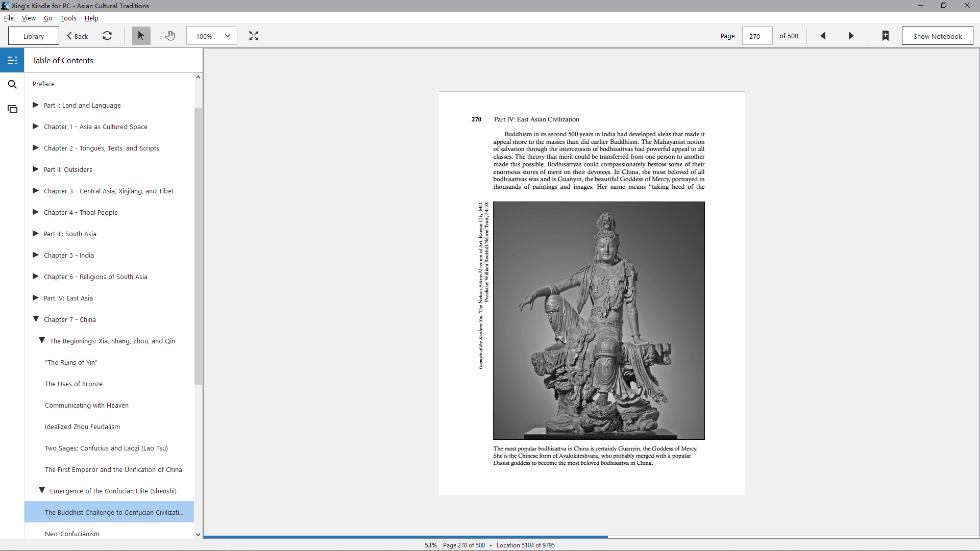
Task: Open the zoom level 100% dropdown
Action: point(212,36)
